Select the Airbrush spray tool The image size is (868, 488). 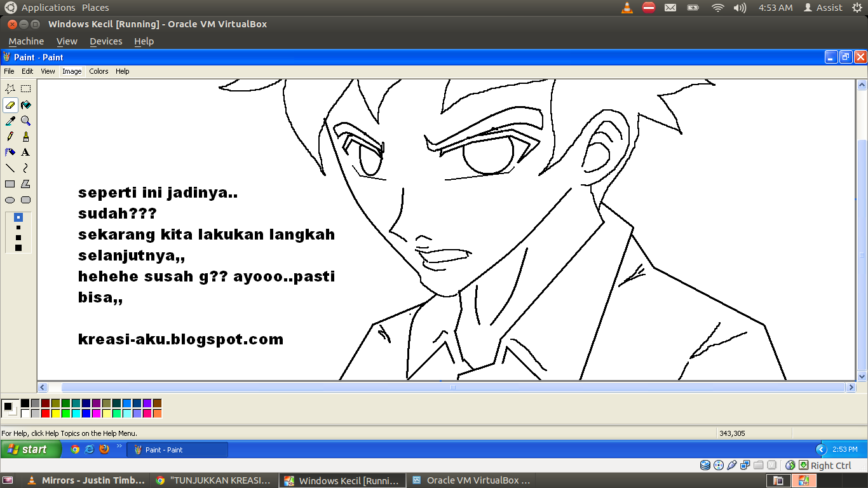coord(10,152)
